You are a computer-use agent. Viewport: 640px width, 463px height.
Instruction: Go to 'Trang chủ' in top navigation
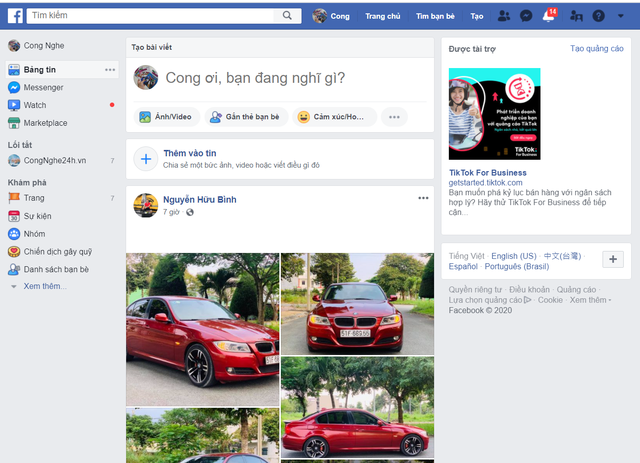click(382, 16)
